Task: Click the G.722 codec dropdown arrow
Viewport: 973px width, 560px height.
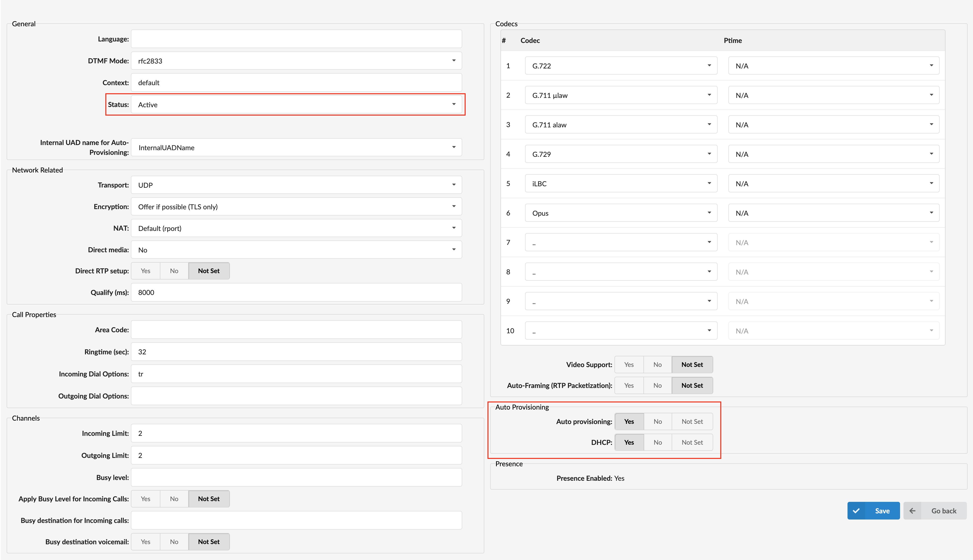Action: coord(709,66)
